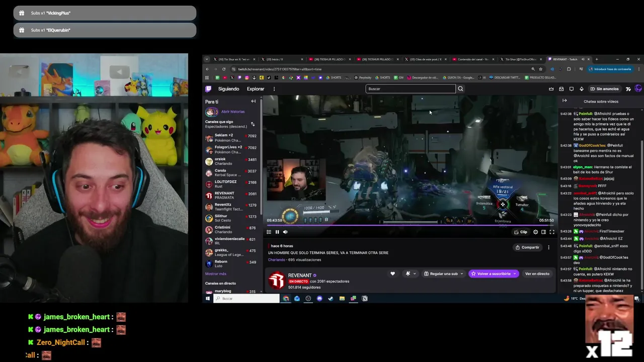Bookmark page with star icon

click(x=540, y=69)
